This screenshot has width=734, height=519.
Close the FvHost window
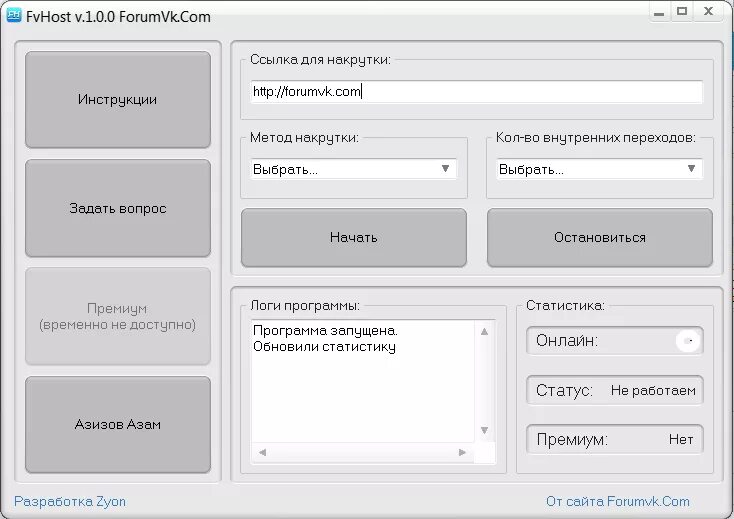[x=708, y=11]
